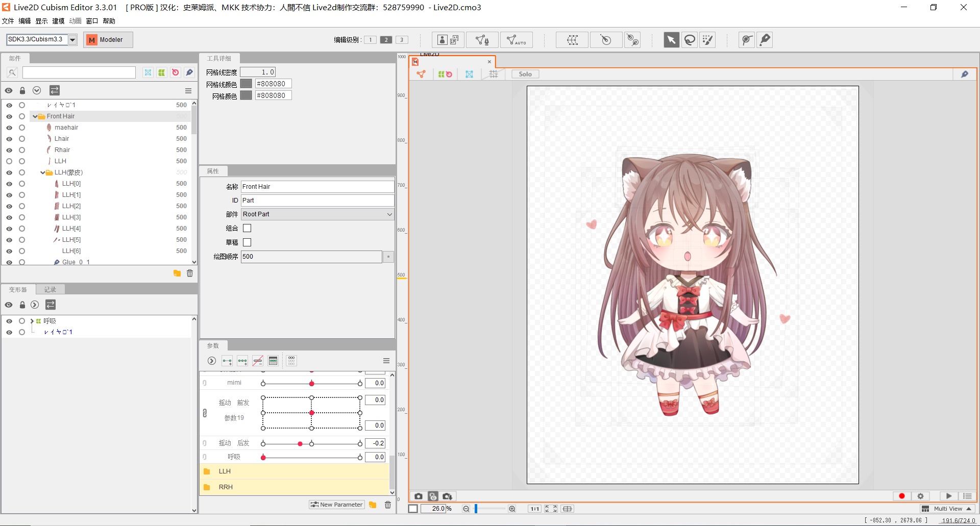980x526 pixels.
Task: Reset canvas zoom with 1:1 button
Action: pyautogui.click(x=534, y=509)
